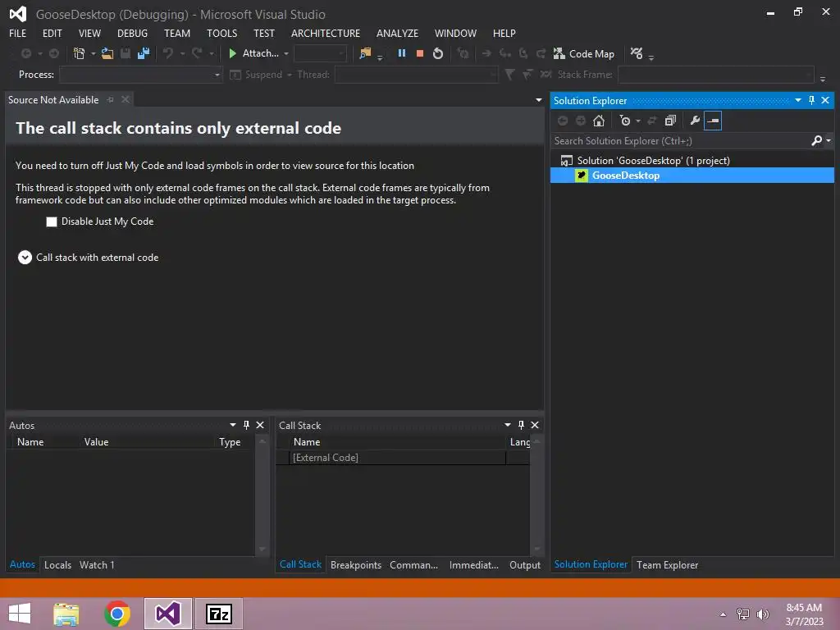Open the TEAM menu
This screenshot has width=840, height=630.
[177, 33]
